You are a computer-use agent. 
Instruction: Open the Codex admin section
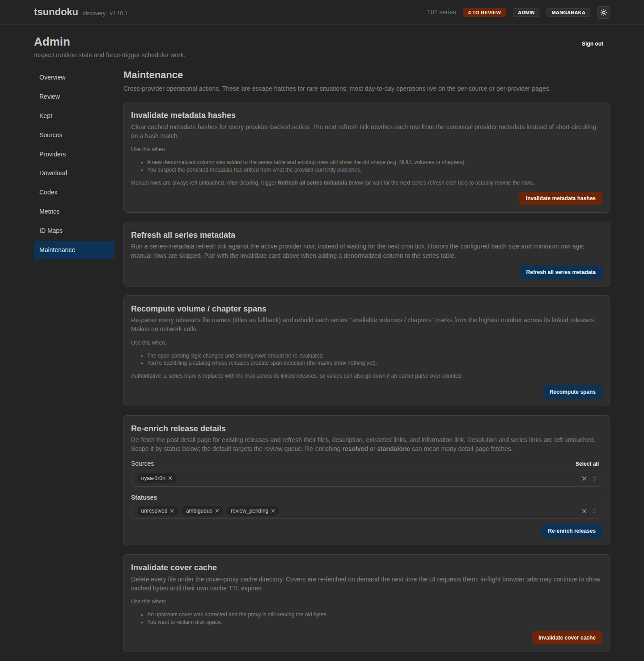74,192
